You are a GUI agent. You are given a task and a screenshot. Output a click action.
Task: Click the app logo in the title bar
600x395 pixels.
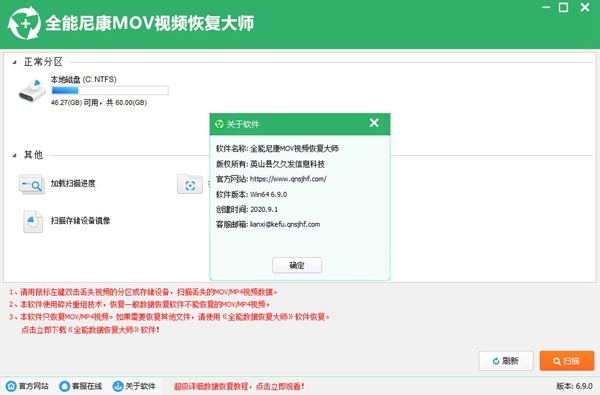point(24,23)
